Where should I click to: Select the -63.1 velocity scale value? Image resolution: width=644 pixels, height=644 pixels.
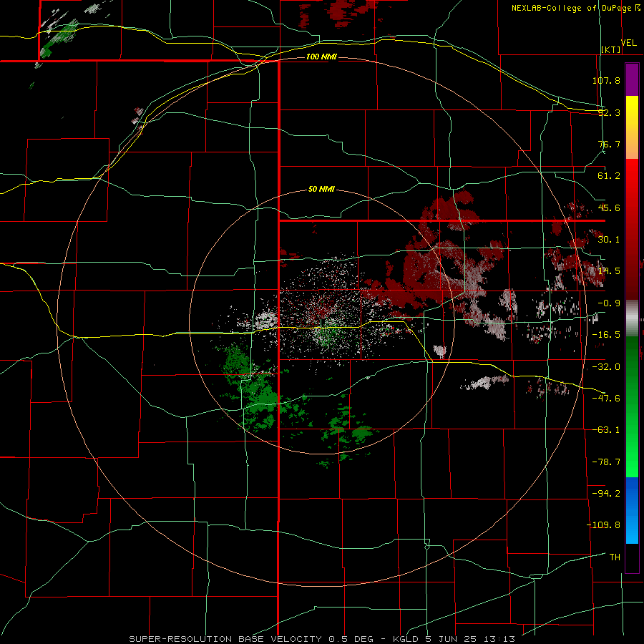click(x=606, y=430)
